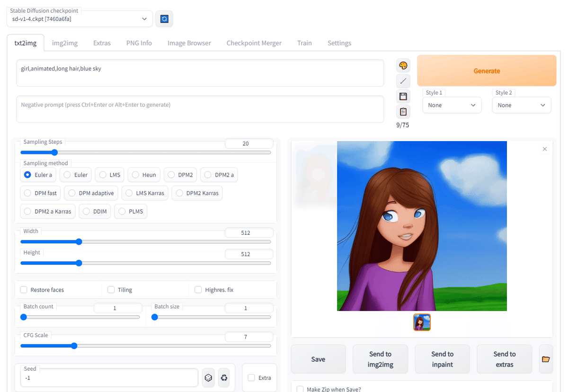
Task: Click the generated girl image preview
Action: (x=422, y=226)
